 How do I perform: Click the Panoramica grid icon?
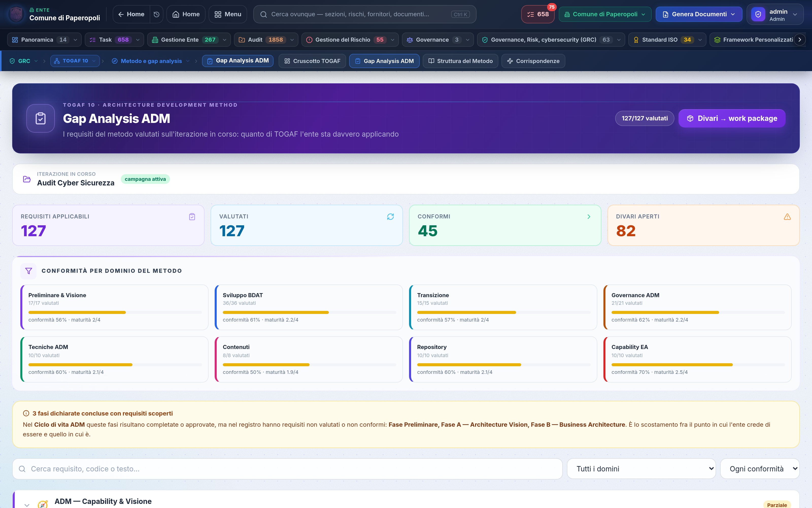tap(15, 40)
